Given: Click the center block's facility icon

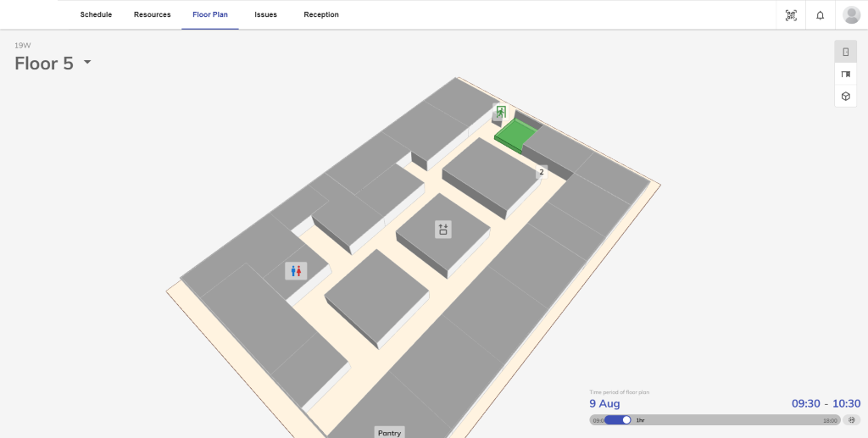Looking at the screenshot, I should click(442, 229).
